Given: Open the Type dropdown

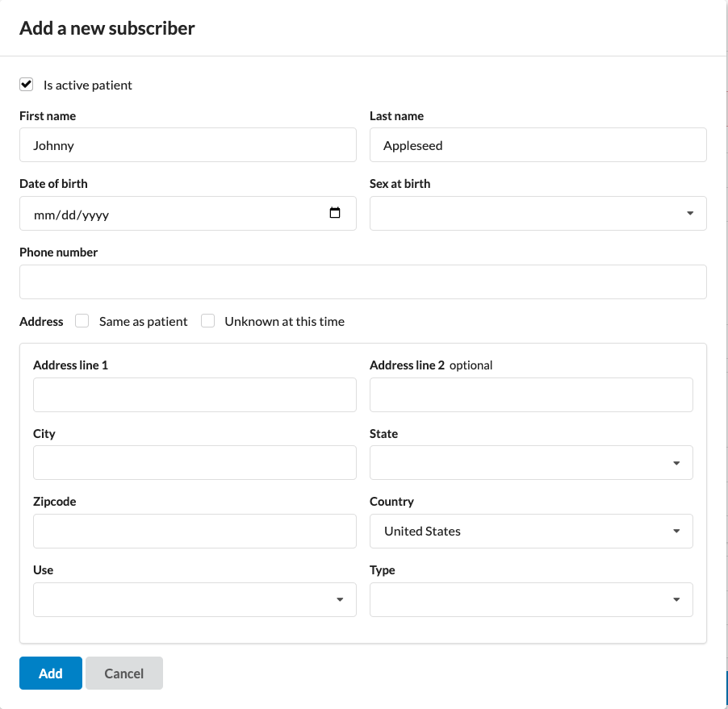Looking at the screenshot, I should [531, 600].
